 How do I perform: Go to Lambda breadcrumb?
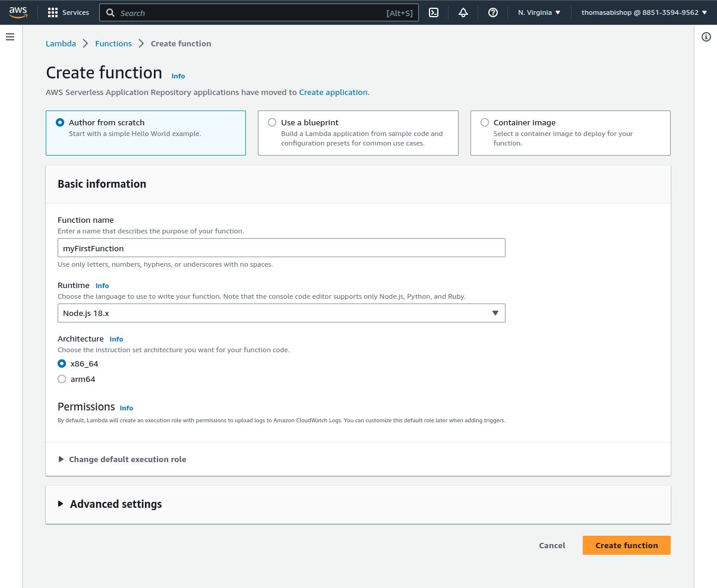(x=61, y=43)
